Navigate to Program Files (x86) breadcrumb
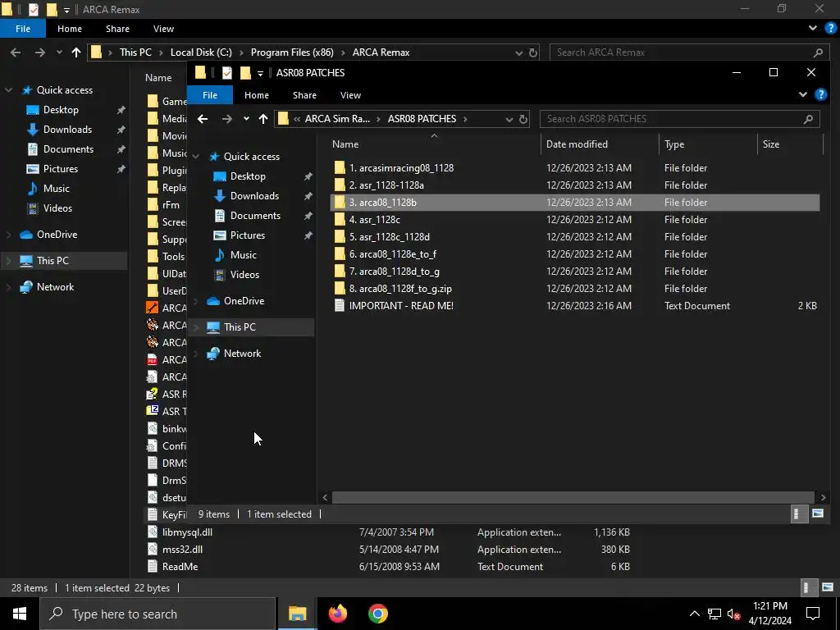 click(x=292, y=52)
